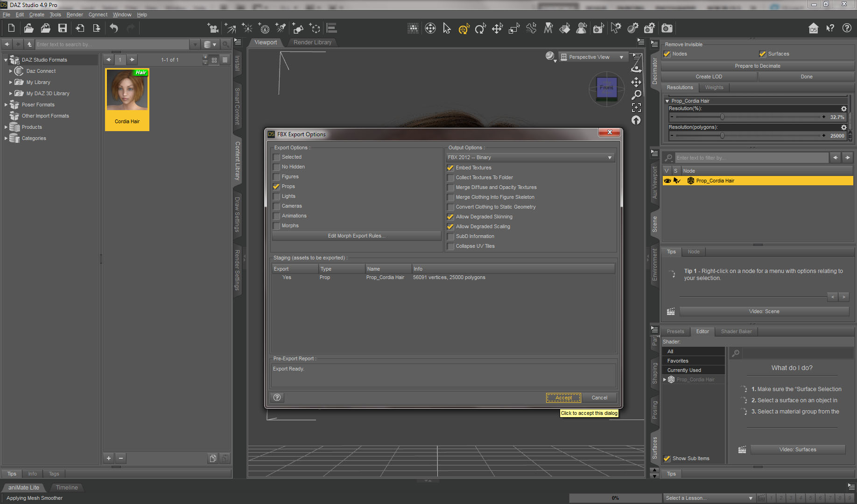857x504 pixels.
Task: Enable the Morphs export checkbox
Action: point(276,226)
